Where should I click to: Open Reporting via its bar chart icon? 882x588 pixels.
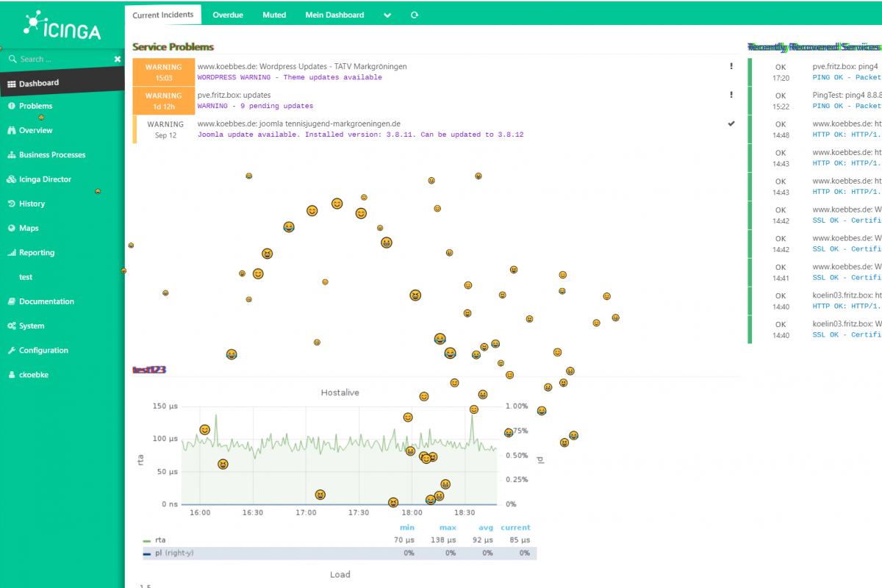[12, 253]
